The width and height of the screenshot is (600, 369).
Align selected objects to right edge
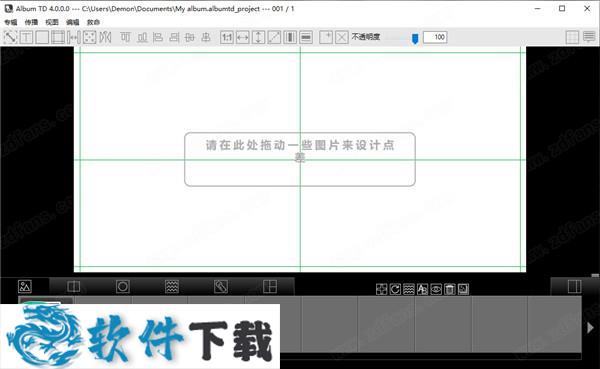[174, 37]
